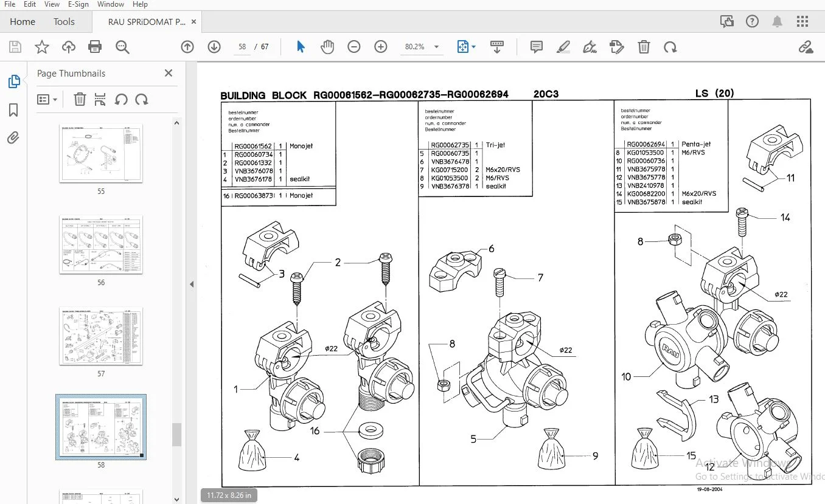Click the RG00061562 Monojet part number

[254, 146]
